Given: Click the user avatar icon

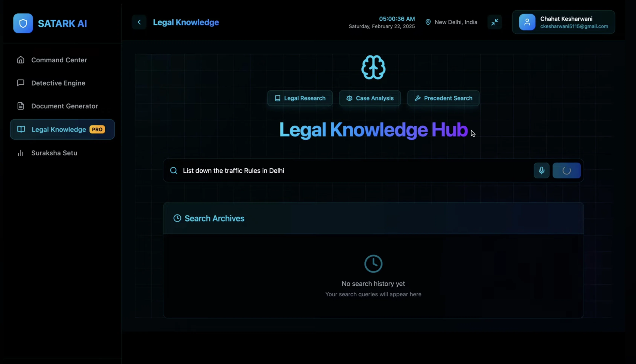Looking at the screenshot, I should click(x=527, y=22).
